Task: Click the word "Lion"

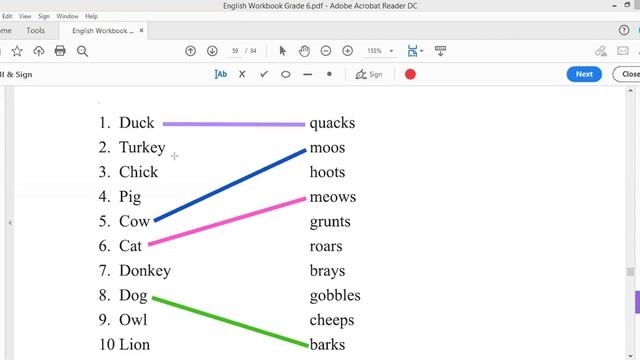Action: pos(134,344)
